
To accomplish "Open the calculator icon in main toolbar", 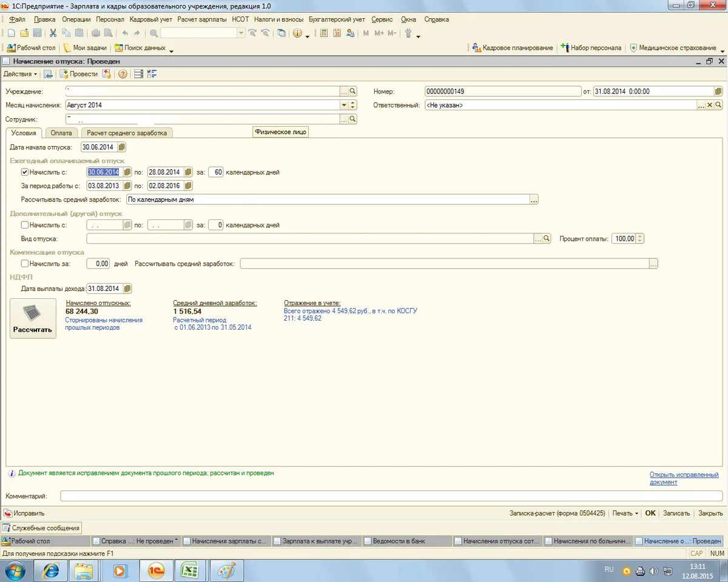I will 324,33.
